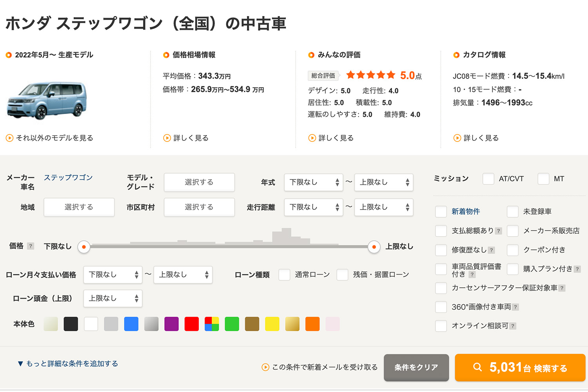Click magnifier icon on search button

click(x=477, y=367)
